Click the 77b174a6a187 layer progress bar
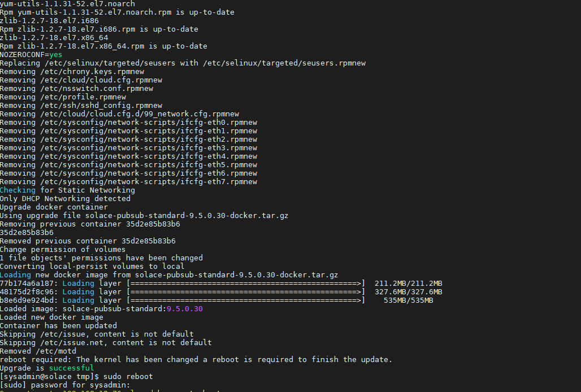The width and height of the screenshot is (581, 392). point(245,283)
